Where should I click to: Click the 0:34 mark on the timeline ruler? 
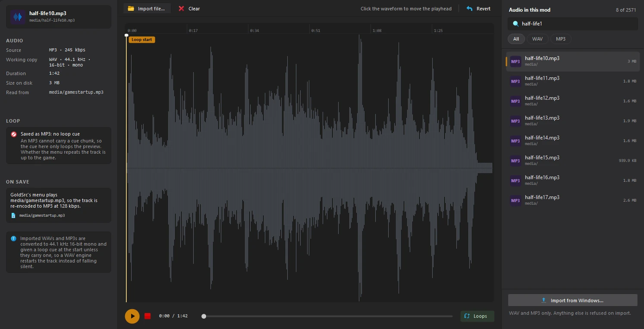click(x=254, y=31)
